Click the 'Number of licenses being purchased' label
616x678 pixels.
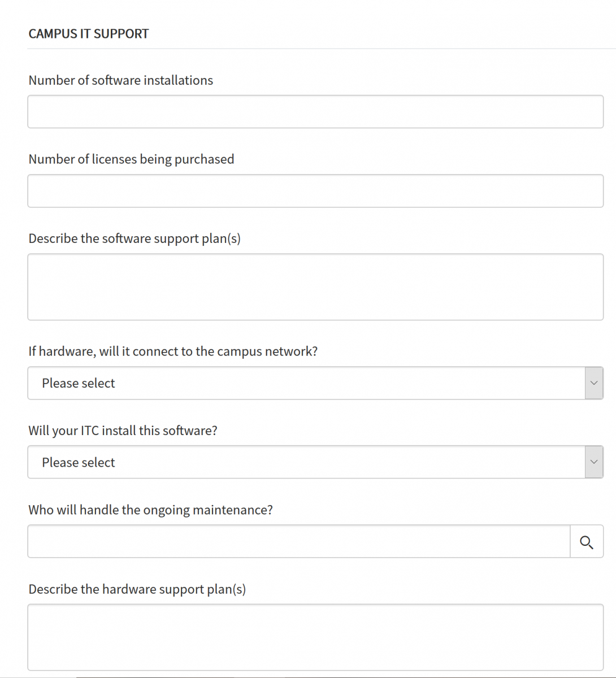[131, 159]
